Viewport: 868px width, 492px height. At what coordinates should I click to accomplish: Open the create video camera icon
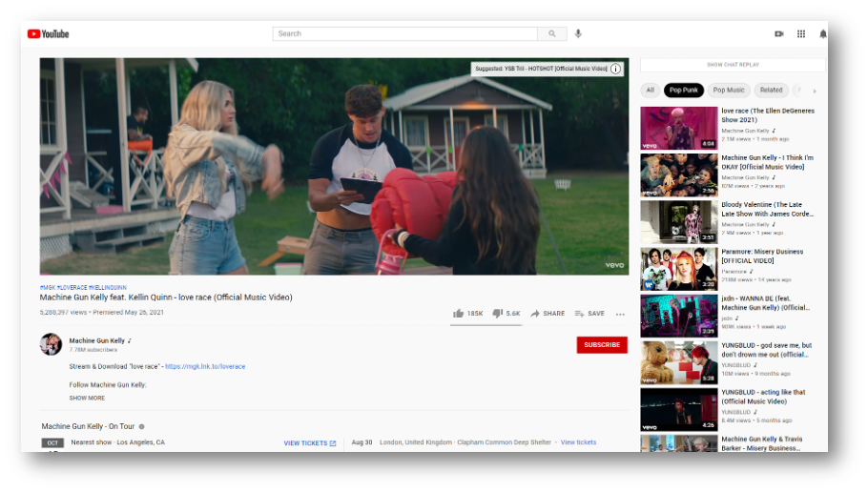coord(779,33)
